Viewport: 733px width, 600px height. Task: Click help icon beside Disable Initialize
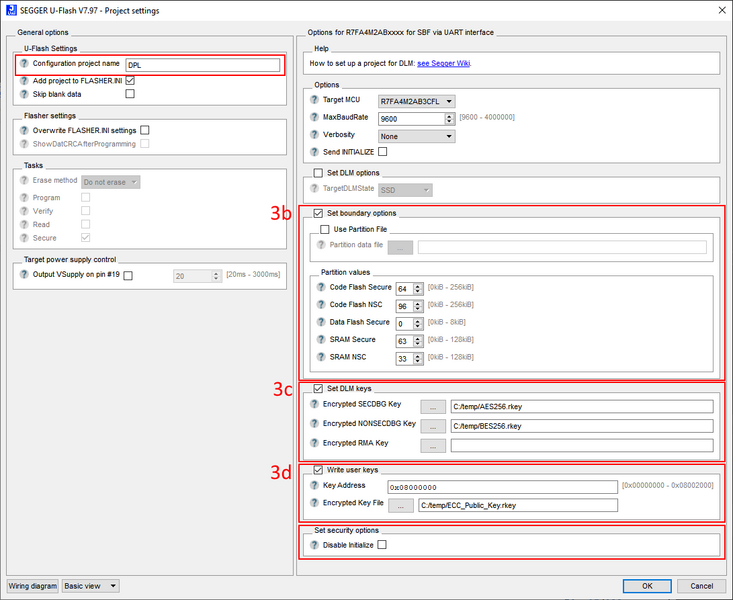coord(315,545)
